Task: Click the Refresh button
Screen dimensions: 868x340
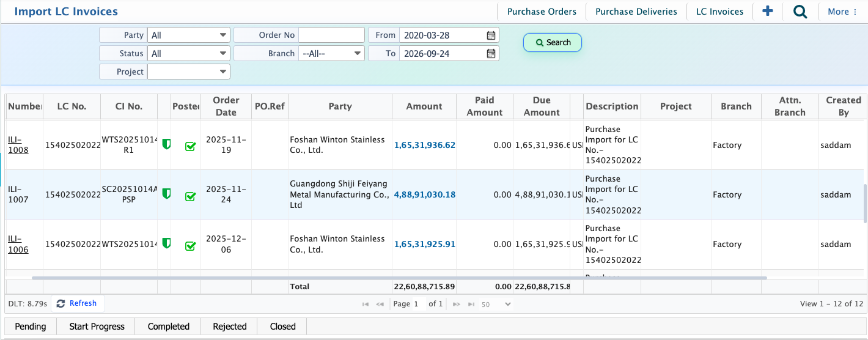Action: point(78,303)
